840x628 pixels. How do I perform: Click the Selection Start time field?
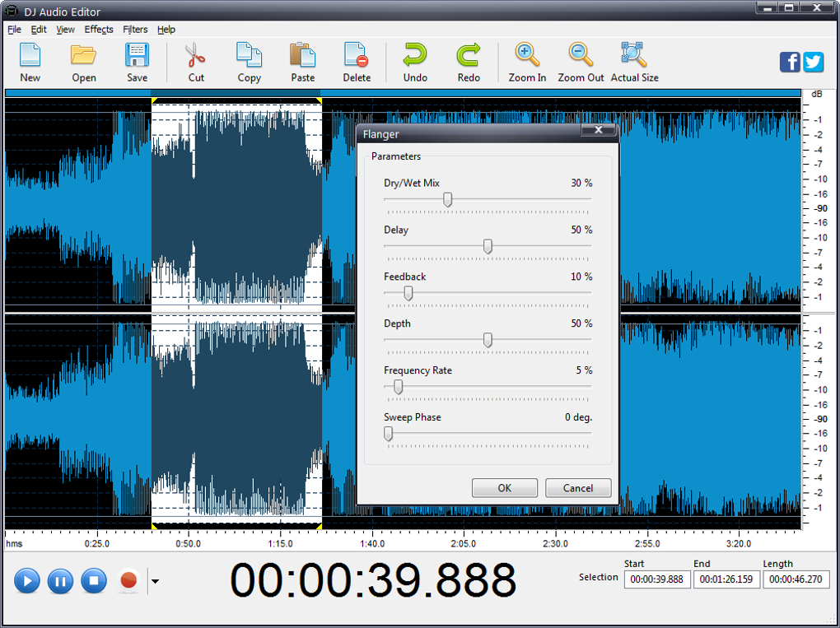(x=657, y=579)
